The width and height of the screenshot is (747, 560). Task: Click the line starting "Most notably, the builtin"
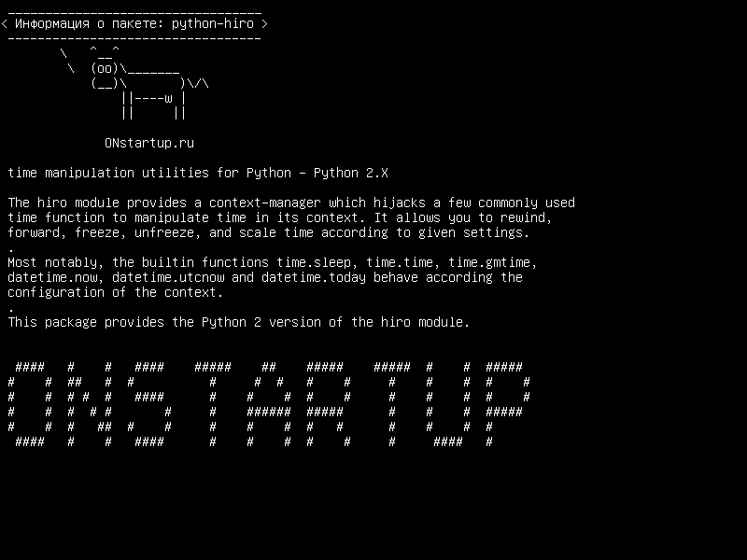(273, 263)
